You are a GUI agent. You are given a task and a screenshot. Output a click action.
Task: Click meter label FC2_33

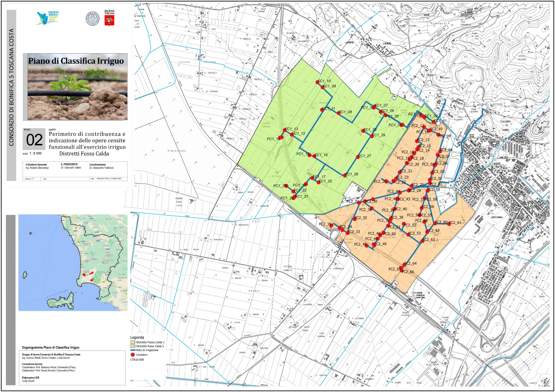353,232
